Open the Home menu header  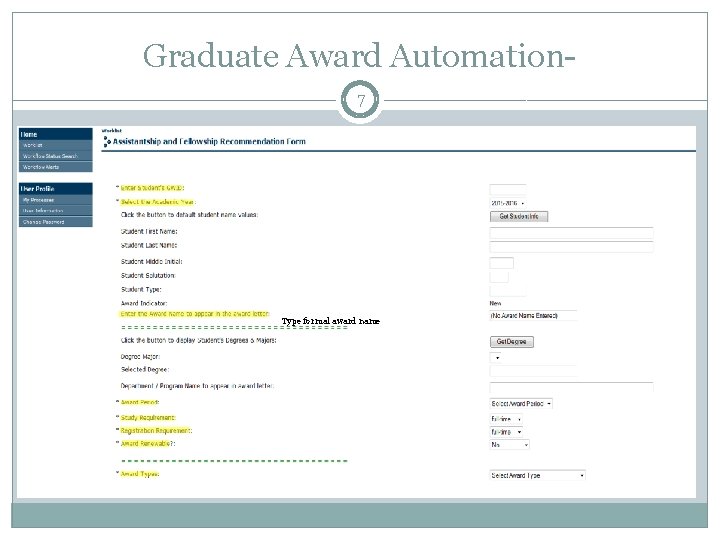click(56, 134)
